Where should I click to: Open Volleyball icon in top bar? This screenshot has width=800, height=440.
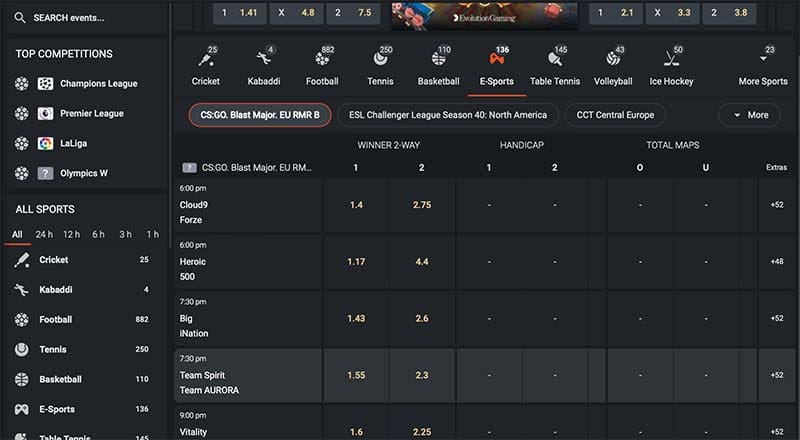tap(613, 59)
